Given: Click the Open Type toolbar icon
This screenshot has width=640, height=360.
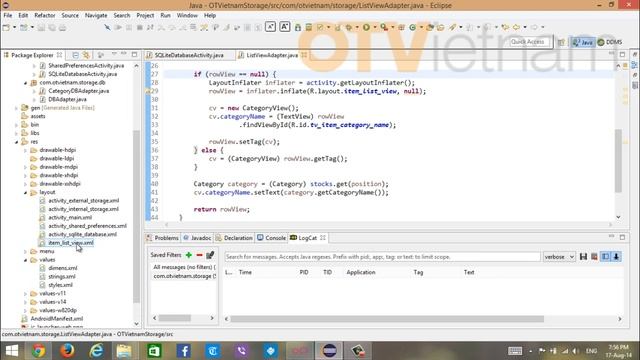Looking at the screenshot, I should (430, 27).
